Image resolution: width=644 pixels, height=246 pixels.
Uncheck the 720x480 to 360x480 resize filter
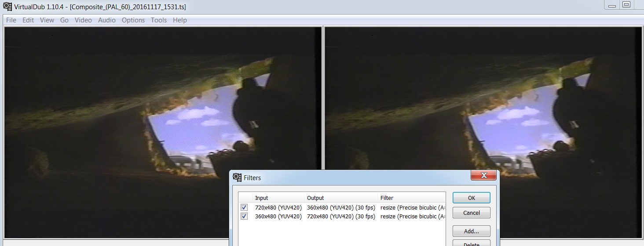[244, 207]
